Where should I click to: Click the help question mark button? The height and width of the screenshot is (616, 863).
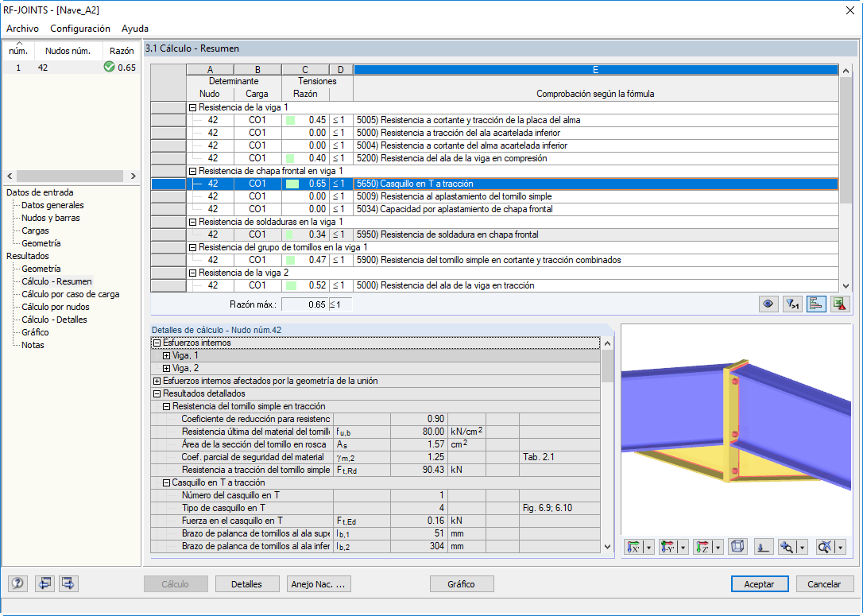(17, 583)
